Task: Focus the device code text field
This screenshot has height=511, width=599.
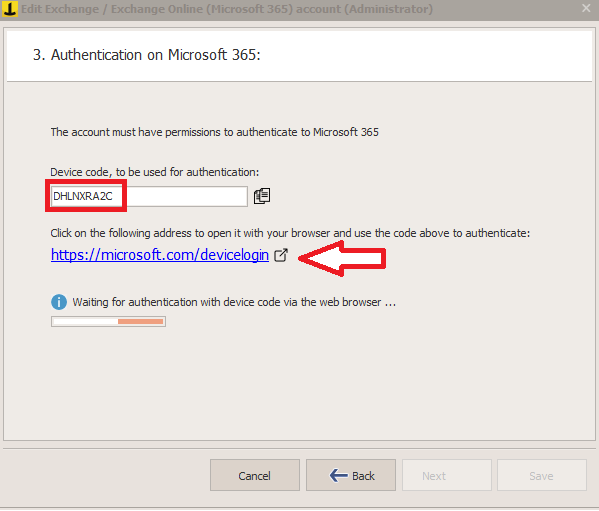Action: [149, 196]
